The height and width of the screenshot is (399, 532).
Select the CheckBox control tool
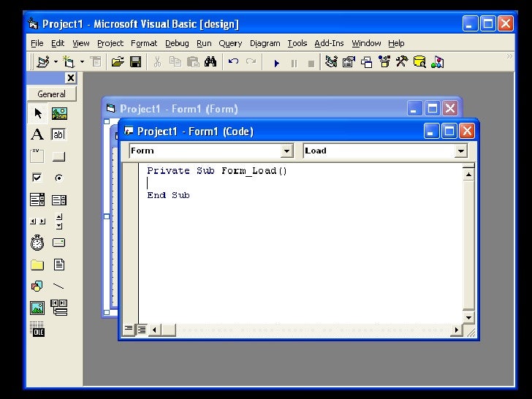point(37,178)
